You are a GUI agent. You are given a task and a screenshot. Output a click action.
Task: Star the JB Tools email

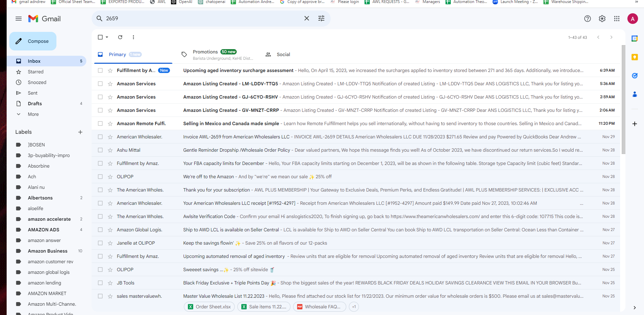click(110, 283)
